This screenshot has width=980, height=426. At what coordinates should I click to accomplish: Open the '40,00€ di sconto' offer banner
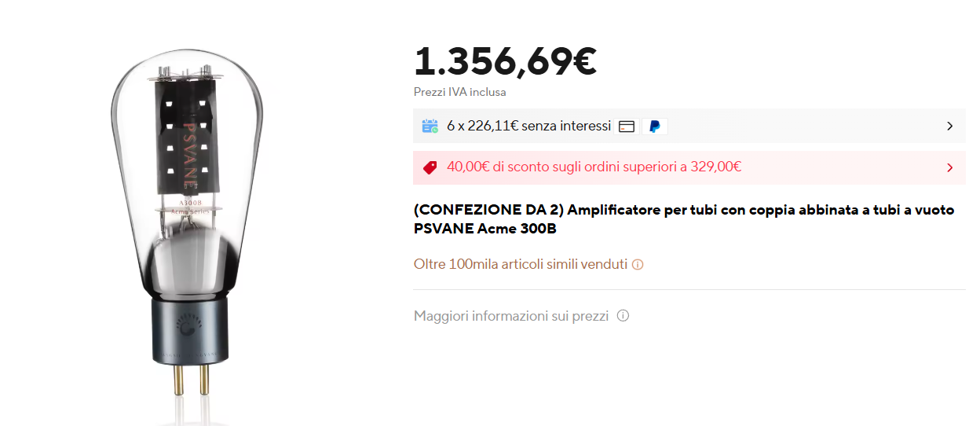[x=689, y=167]
